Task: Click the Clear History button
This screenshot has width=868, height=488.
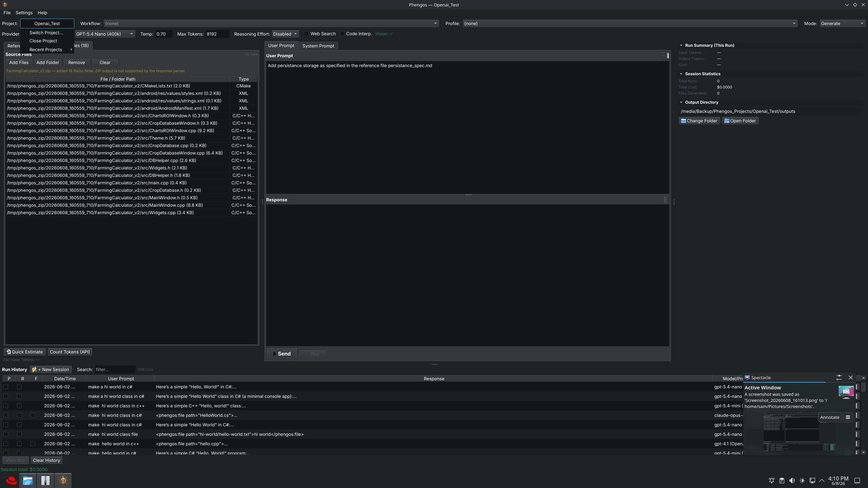Action: click(46, 460)
